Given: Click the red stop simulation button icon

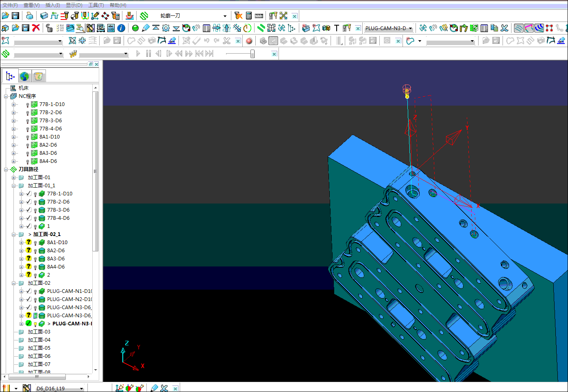Looking at the screenshot, I should [x=249, y=41].
